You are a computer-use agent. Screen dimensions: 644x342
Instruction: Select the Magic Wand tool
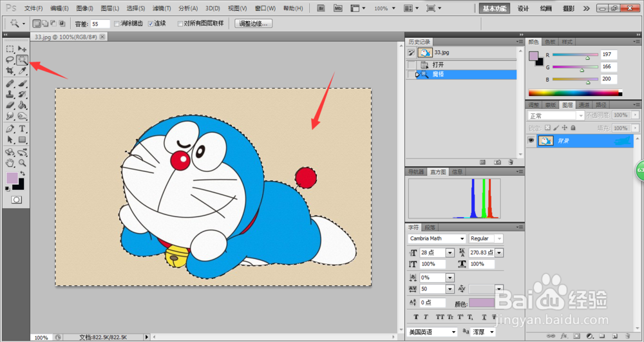pyautogui.click(x=22, y=60)
